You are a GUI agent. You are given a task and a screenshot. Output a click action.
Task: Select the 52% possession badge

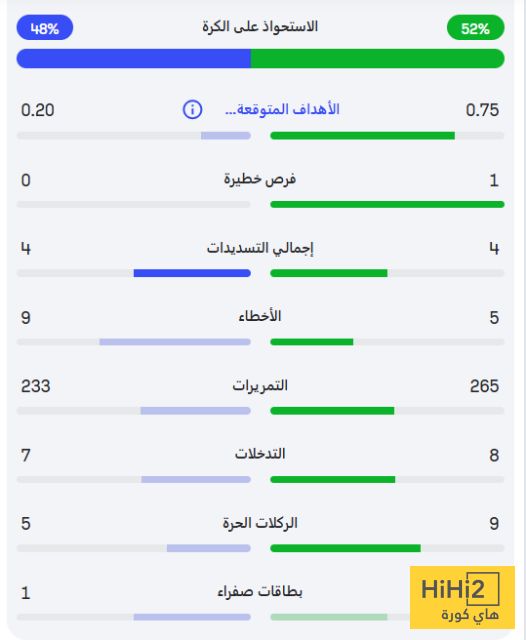click(x=475, y=28)
